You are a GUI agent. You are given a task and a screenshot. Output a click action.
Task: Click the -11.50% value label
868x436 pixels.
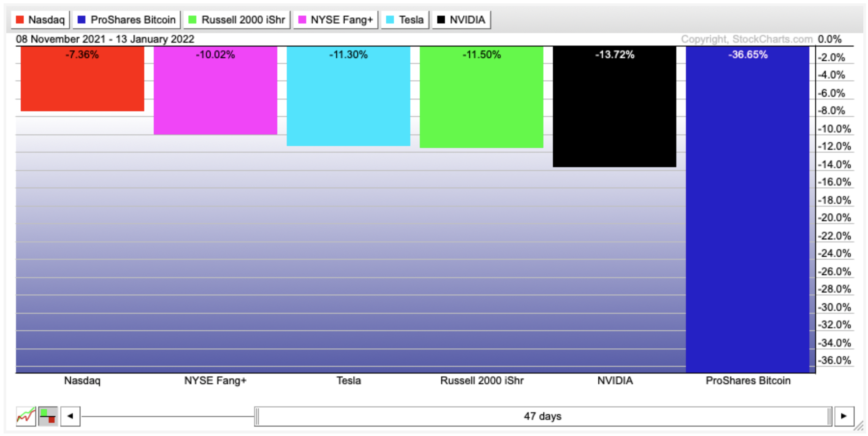482,55
